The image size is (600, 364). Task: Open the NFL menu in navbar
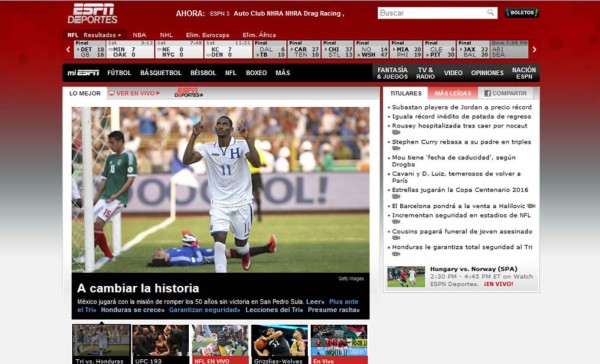pyautogui.click(x=230, y=73)
